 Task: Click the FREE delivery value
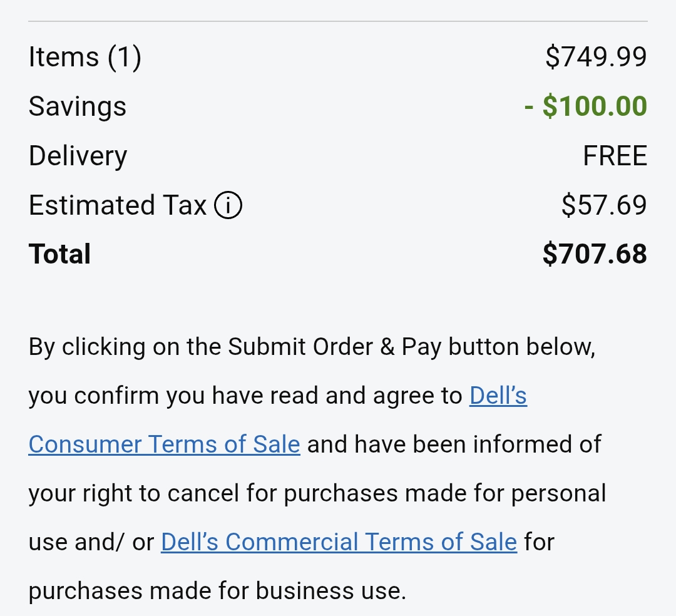[x=615, y=156]
